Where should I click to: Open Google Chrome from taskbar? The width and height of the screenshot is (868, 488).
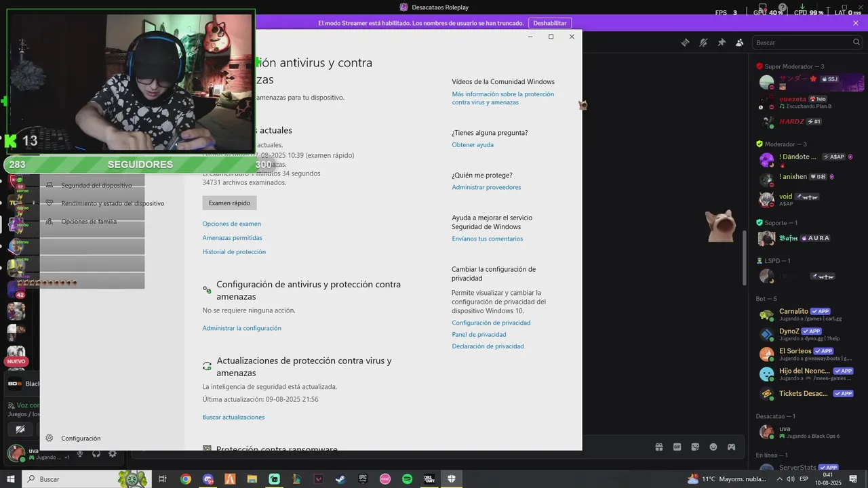click(185, 479)
